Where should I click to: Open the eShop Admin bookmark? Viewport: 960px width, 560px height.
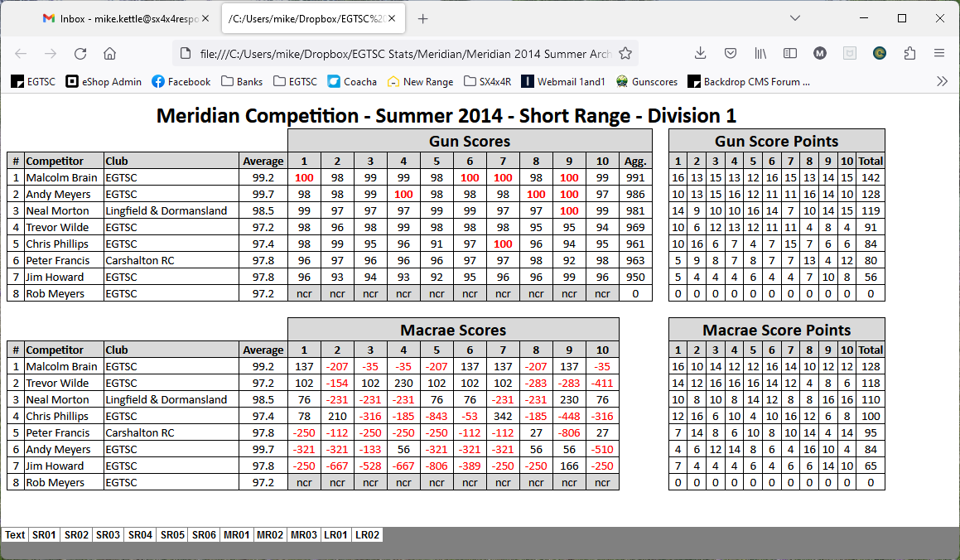104,81
